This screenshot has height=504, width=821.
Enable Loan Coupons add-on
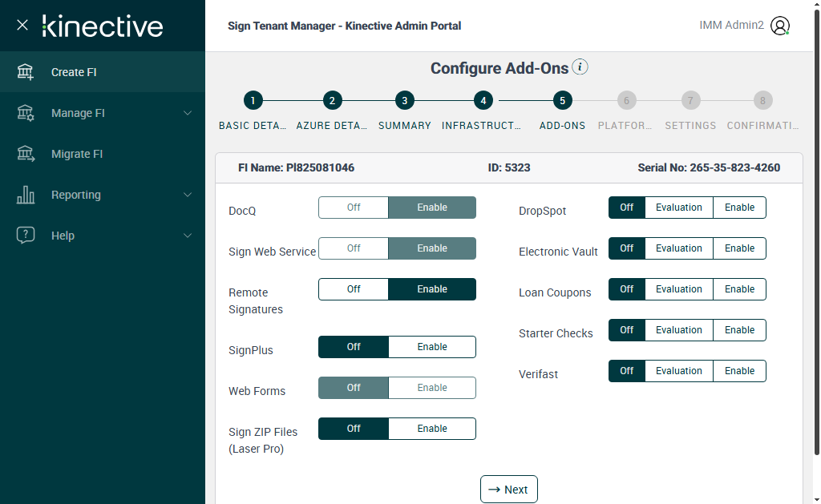point(739,289)
